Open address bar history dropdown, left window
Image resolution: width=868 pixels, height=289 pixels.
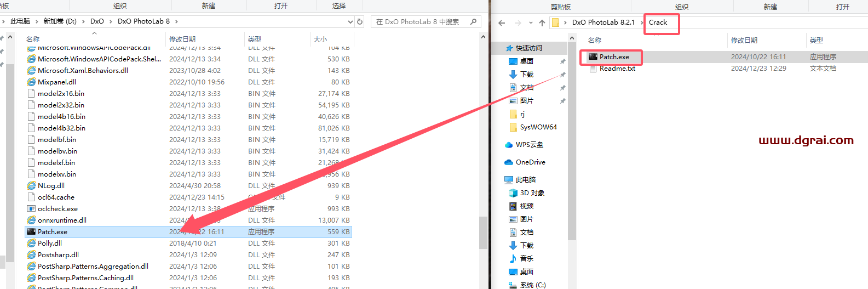[350, 21]
